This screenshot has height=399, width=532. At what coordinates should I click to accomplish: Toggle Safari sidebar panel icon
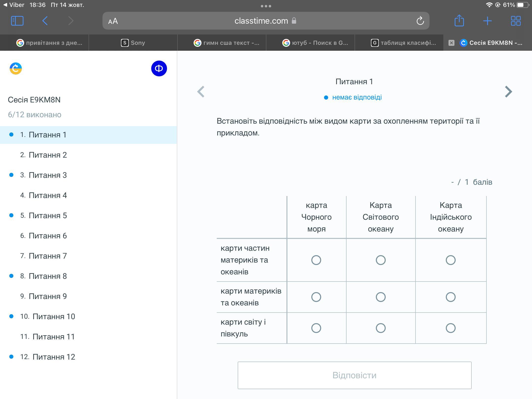click(17, 21)
